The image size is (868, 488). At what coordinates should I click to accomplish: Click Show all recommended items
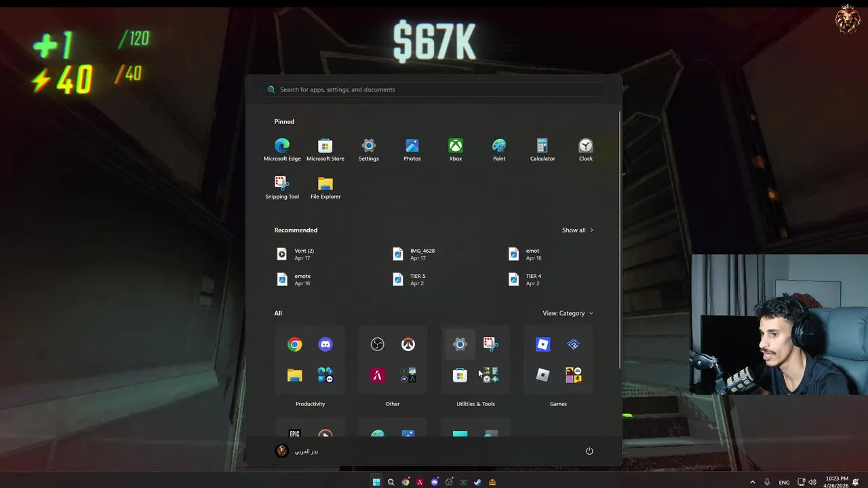[578, 230]
